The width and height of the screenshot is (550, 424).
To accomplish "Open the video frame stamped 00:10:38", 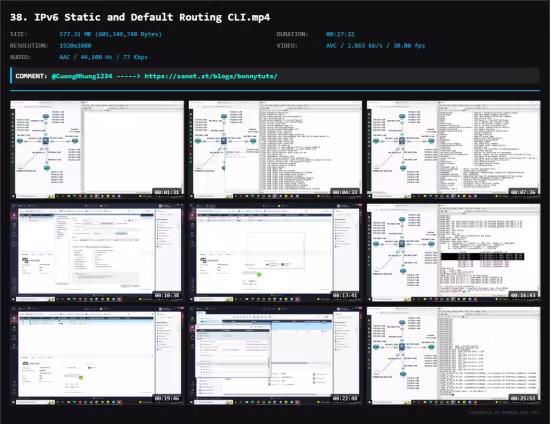I will pyautogui.click(x=97, y=253).
